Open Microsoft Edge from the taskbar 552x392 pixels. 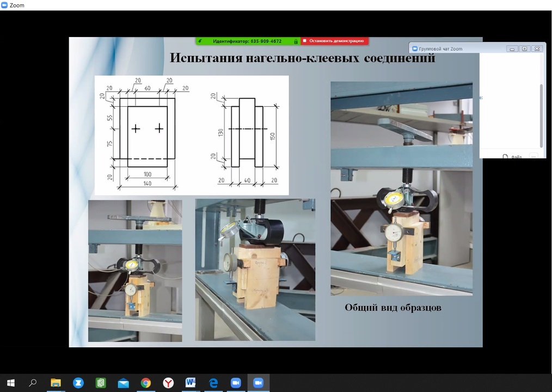pos(213,383)
